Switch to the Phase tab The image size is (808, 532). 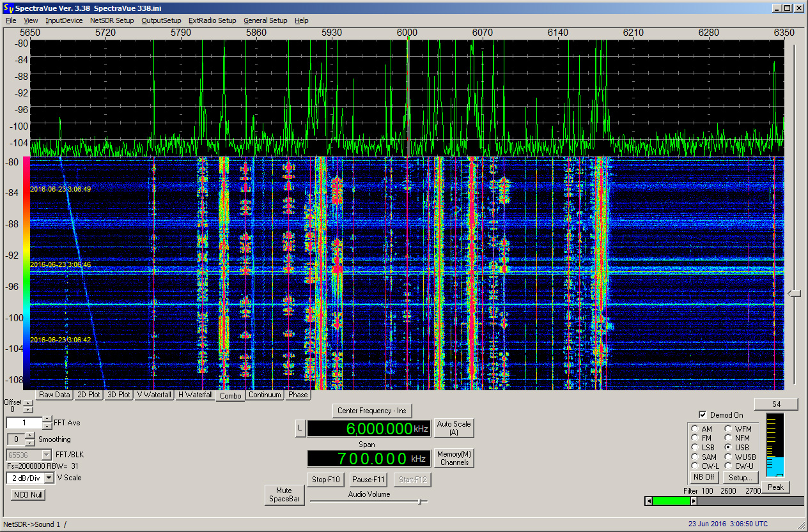click(298, 395)
